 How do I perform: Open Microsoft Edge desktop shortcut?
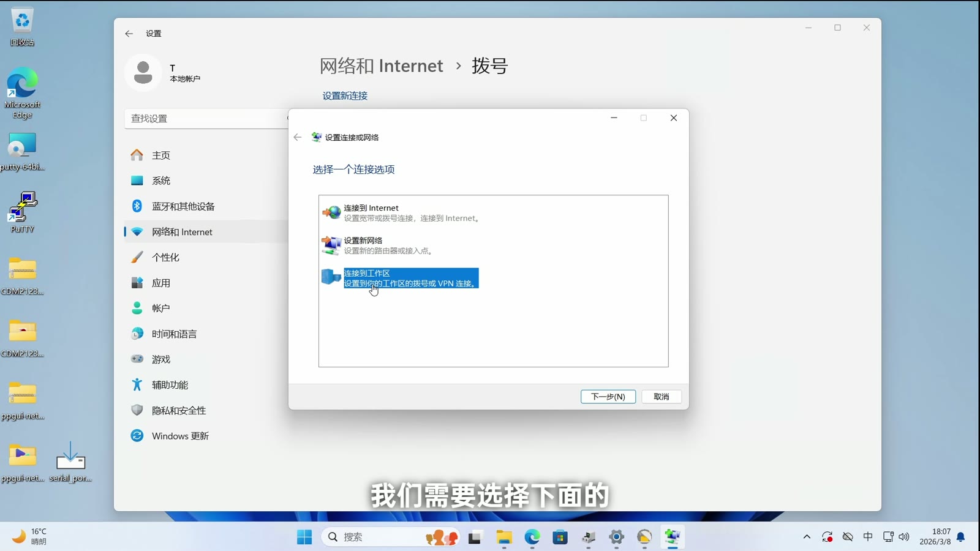(22, 93)
